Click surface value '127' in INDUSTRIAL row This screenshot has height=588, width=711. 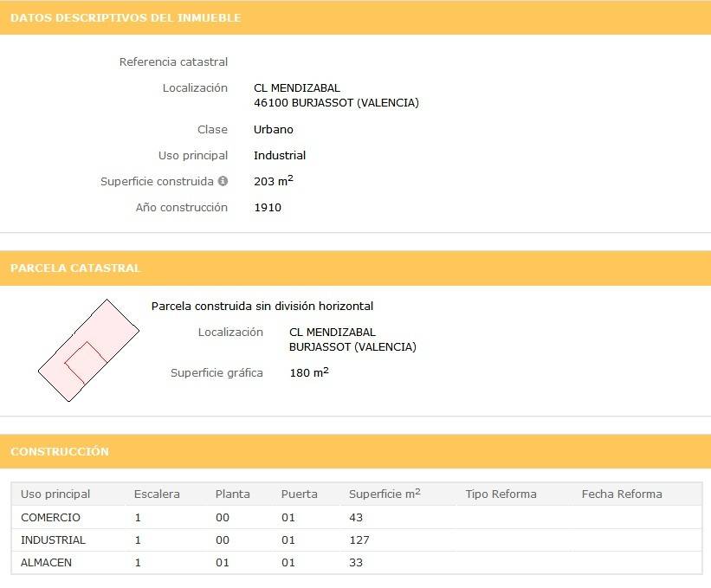coord(359,540)
